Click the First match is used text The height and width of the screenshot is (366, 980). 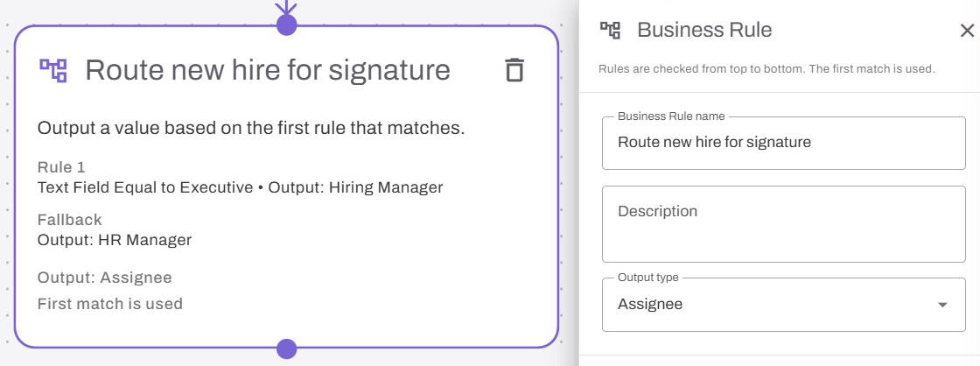[110, 304]
